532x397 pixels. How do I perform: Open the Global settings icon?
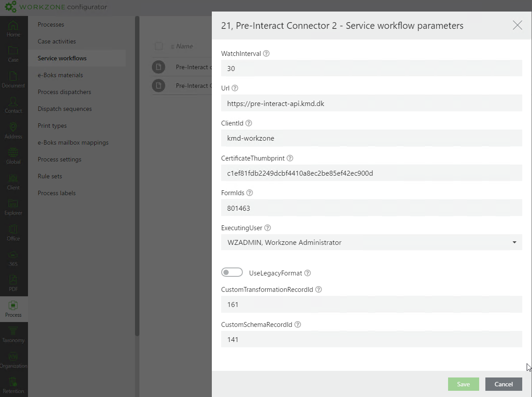pyautogui.click(x=13, y=156)
